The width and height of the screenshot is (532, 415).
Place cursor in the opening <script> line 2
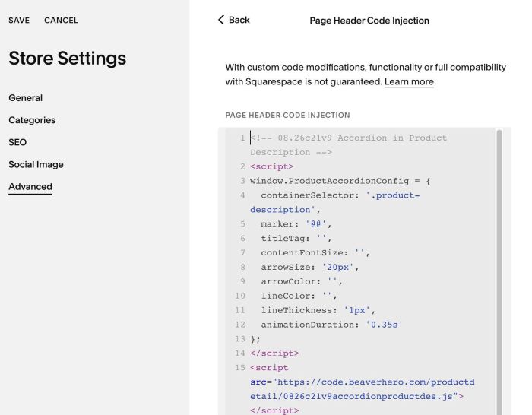click(x=272, y=166)
